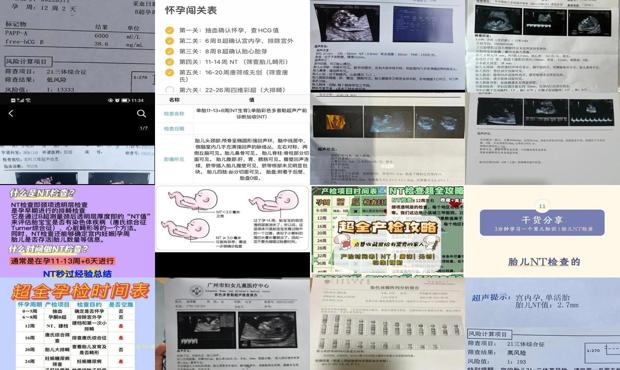Click the 胎儿NT检查的 title text

click(543, 262)
